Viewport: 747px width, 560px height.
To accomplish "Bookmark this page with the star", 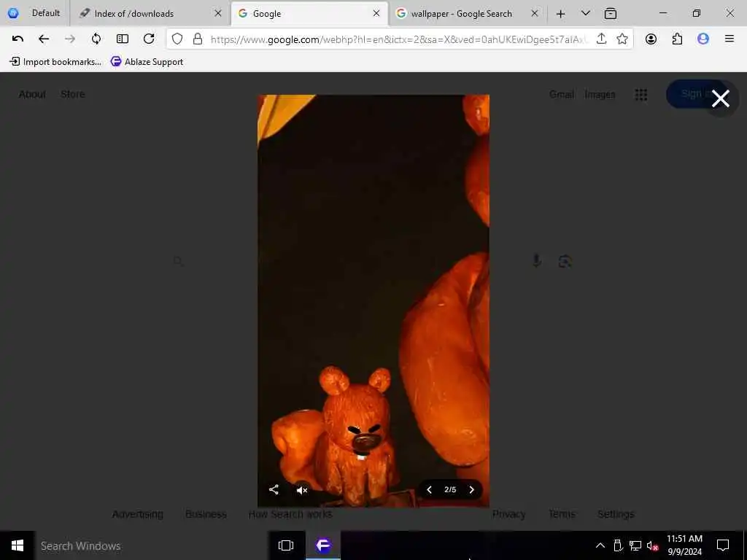I will pyautogui.click(x=622, y=39).
